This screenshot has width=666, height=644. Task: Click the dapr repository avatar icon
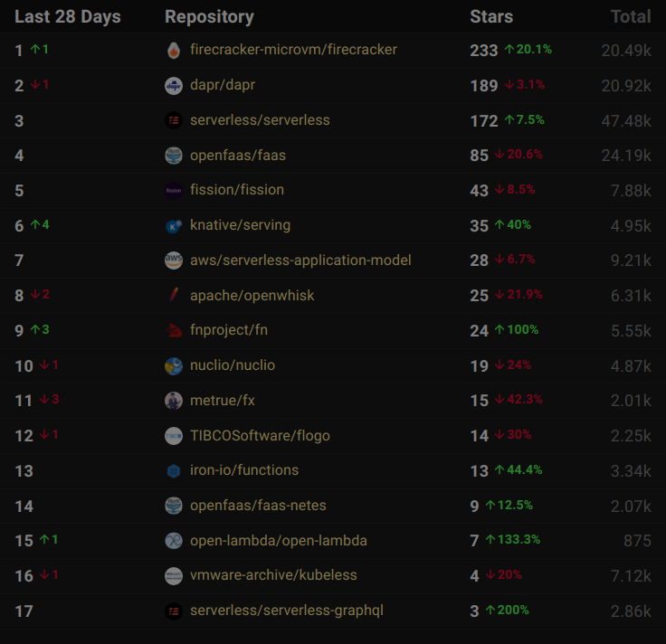click(x=174, y=86)
